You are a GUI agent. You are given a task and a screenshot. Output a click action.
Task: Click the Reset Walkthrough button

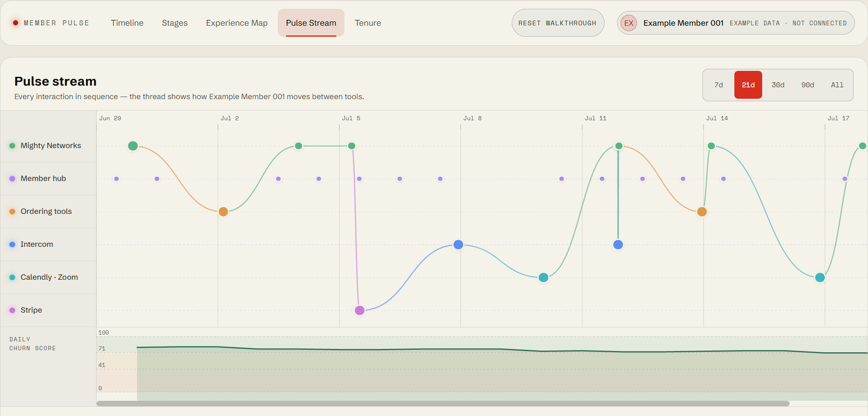558,23
